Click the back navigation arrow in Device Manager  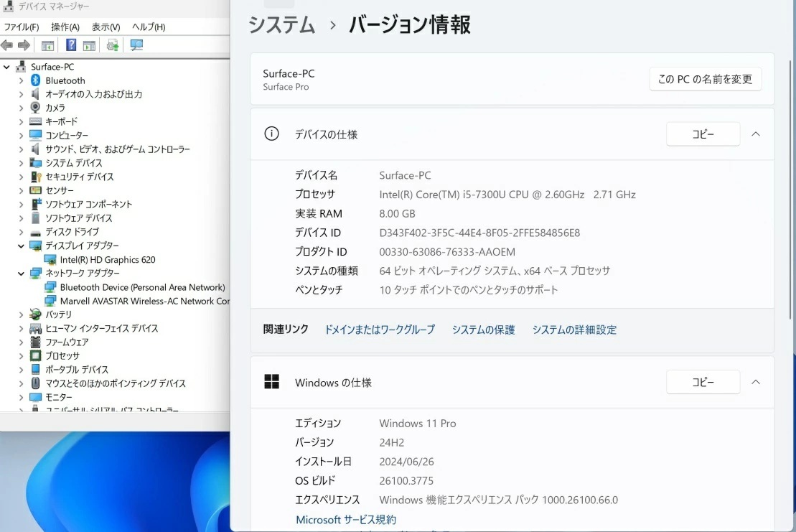tap(8, 45)
